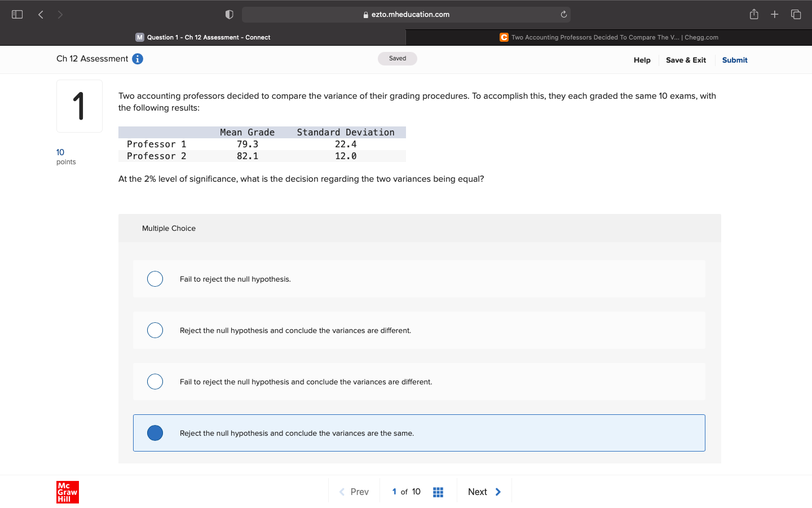Open a new tab with the plus icon
This screenshot has width=812, height=508.
(774, 14)
